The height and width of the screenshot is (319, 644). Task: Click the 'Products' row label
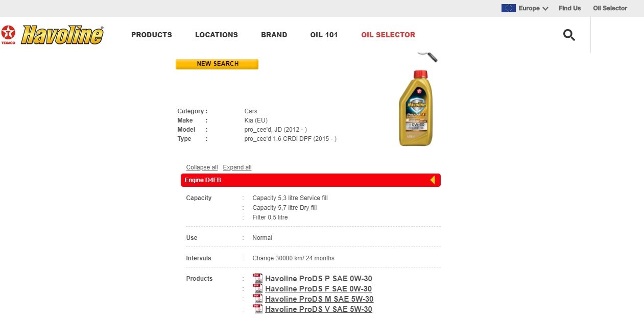tap(199, 279)
